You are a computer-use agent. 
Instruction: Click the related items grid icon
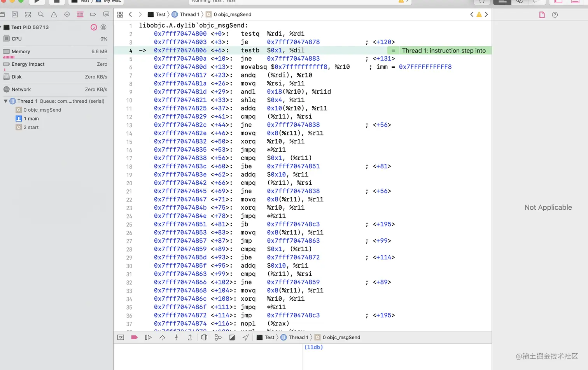tap(120, 14)
